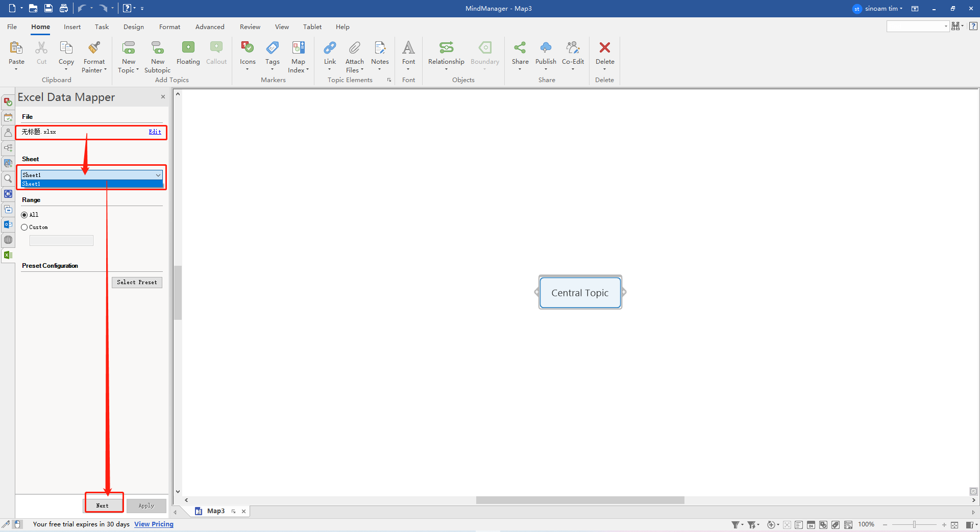Open the Tags marker menu

tap(273, 48)
